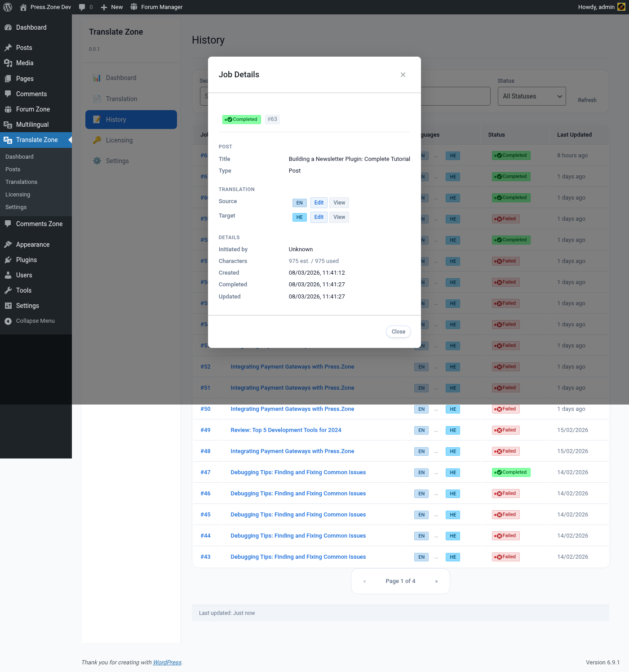Screen dimensions: 629x672
Task: Open plugin Licensing key tab
Action: click(x=131, y=140)
